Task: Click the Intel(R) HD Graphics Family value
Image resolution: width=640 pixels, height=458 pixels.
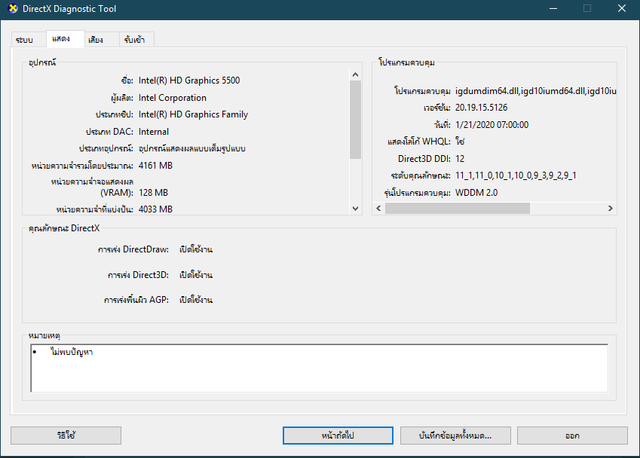Action: tap(193, 115)
